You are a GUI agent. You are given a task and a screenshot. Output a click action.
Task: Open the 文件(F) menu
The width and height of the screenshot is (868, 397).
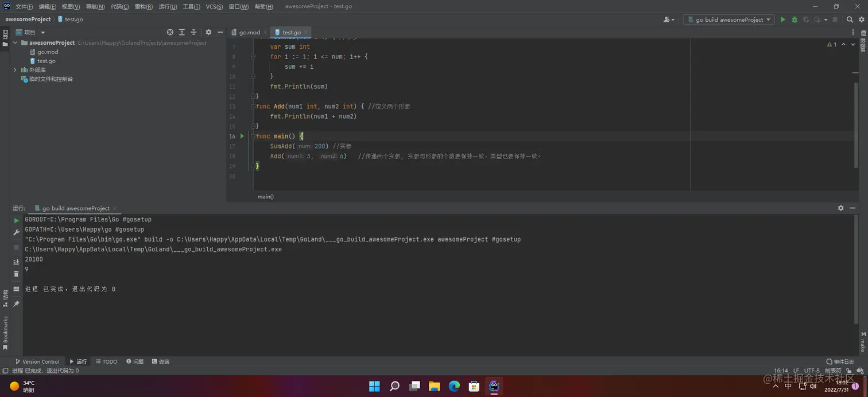[24, 6]
